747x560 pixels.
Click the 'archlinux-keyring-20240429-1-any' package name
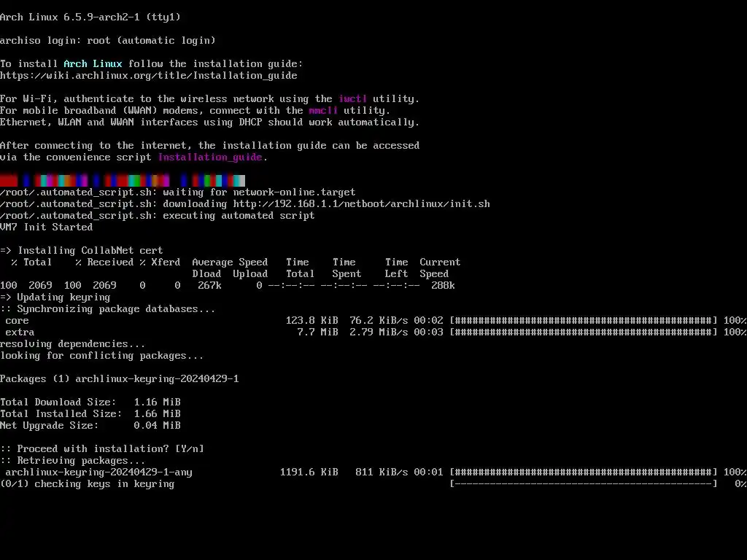(99, 472)
